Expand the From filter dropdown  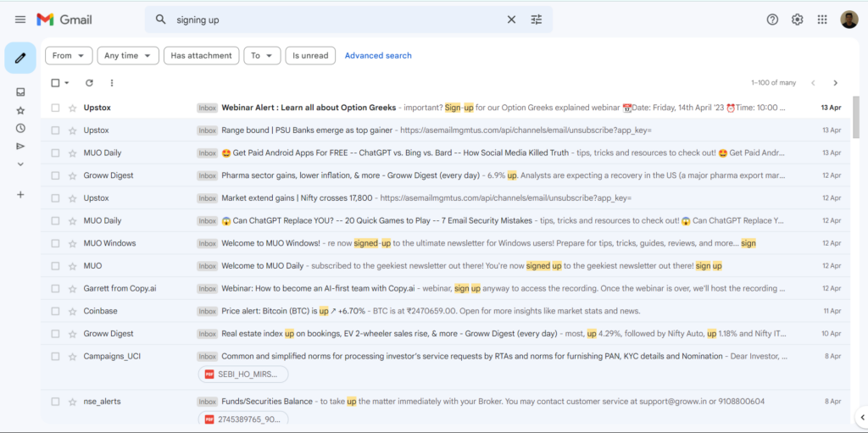pos(69,56)
